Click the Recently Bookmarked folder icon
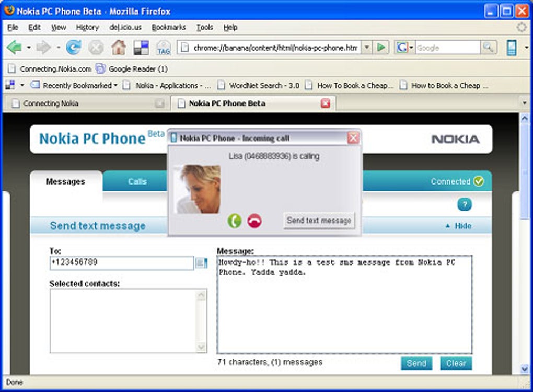 35,85
